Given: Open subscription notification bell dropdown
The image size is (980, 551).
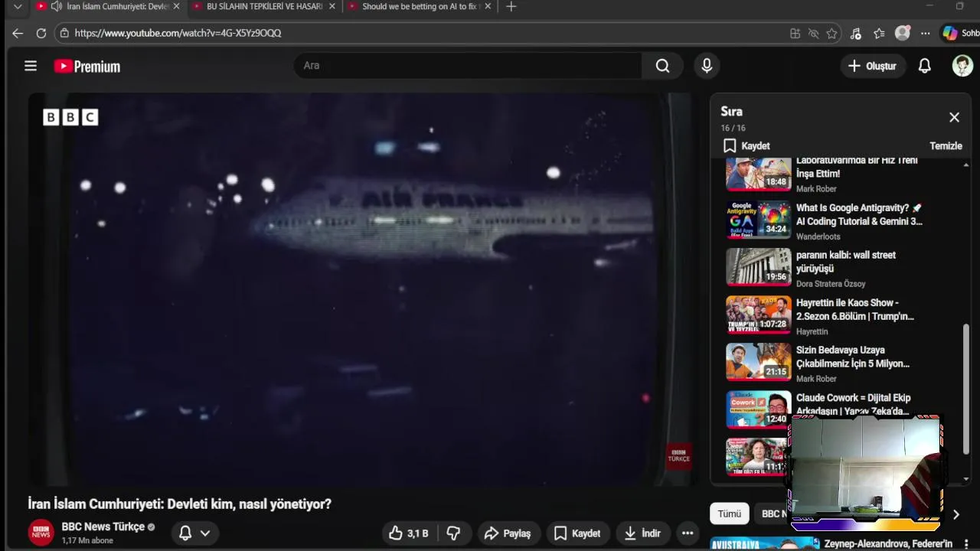Looking at the screenshot, I should pos(194,533).
